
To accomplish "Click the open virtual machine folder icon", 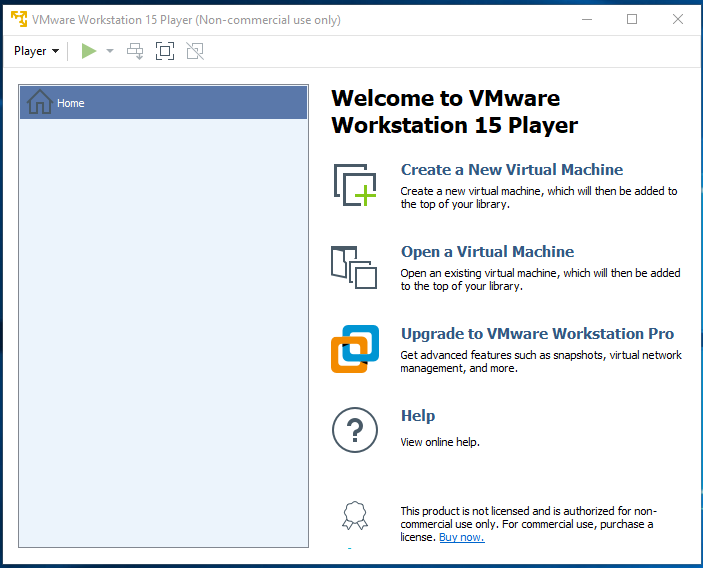I will pos(354,267).
